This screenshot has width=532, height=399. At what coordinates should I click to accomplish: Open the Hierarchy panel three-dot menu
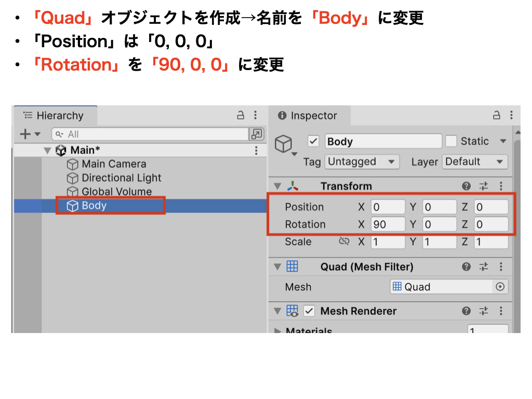click(x=256, y=115)
